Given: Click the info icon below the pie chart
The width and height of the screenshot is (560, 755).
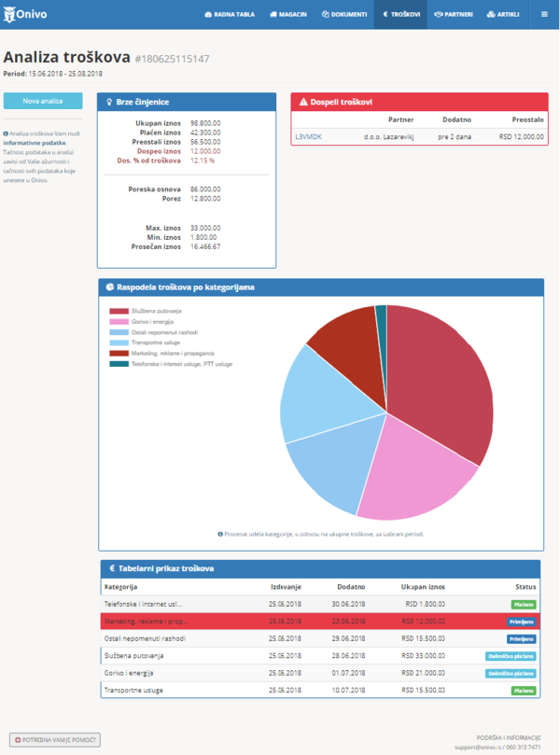Looking at the screenshot, I should 220,534.
